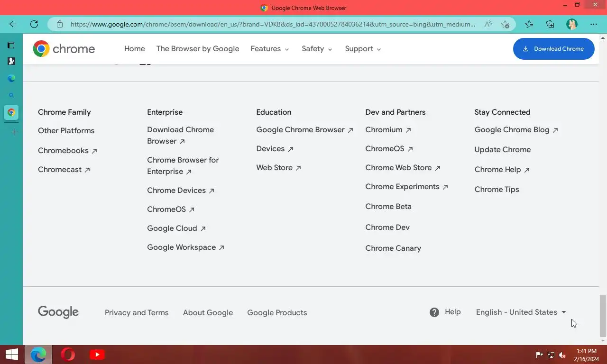The height and width of the screenshot is (364, 607).
Task: Go back using browser back arrow
Action: [x=13, y=24]
